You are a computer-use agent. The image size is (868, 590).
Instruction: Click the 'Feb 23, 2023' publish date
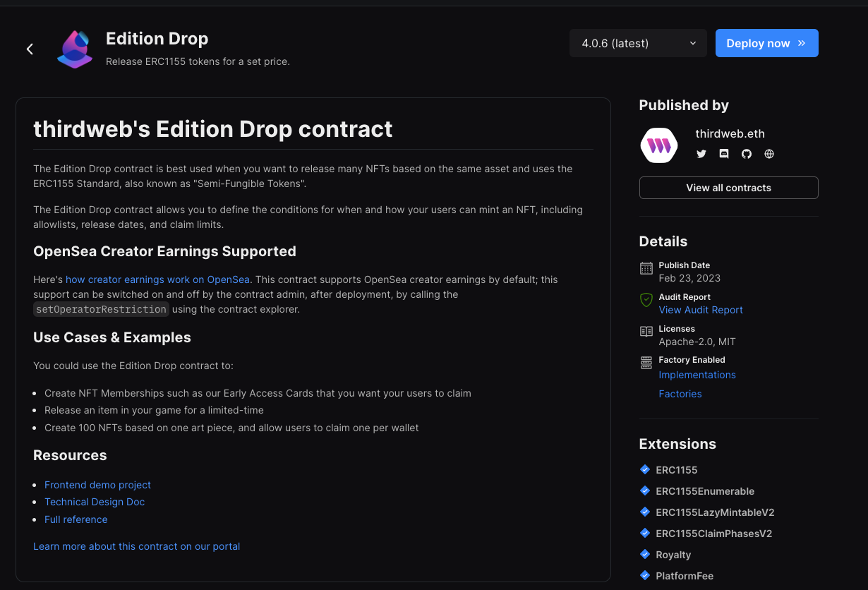[x=689, y=278]
